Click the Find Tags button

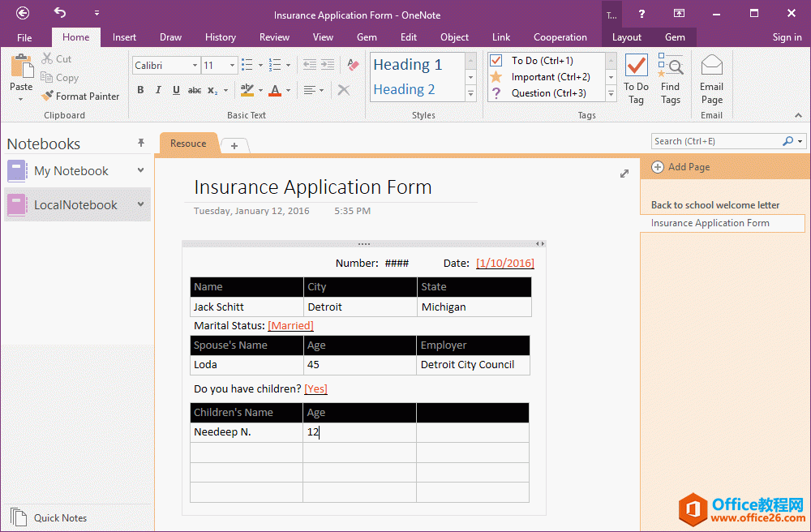click(x=671, y=79)
